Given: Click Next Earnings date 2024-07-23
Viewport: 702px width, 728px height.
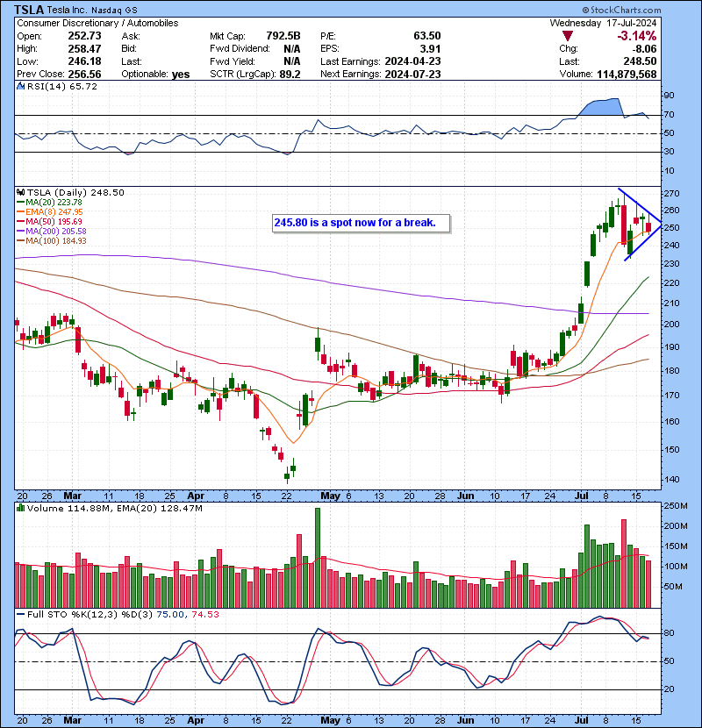Looking at the screenshot, I should tap(412, 74).
